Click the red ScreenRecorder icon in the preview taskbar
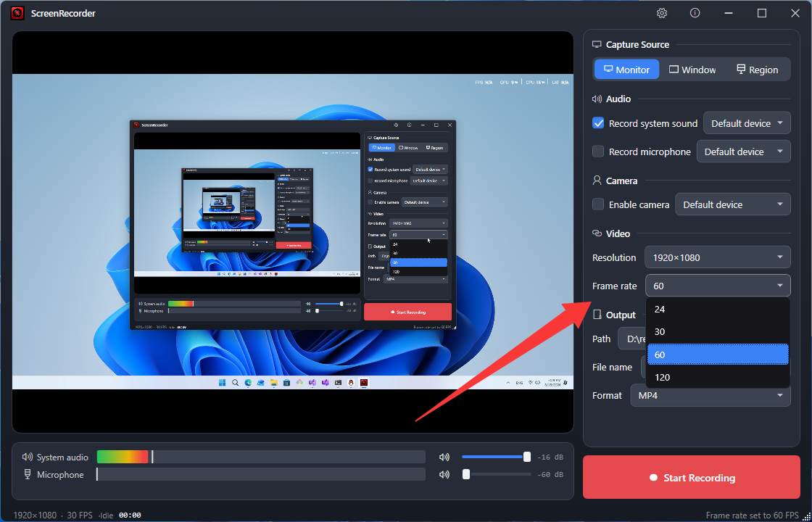This screenshot has width=812, height=522. [x=364, y=383]
